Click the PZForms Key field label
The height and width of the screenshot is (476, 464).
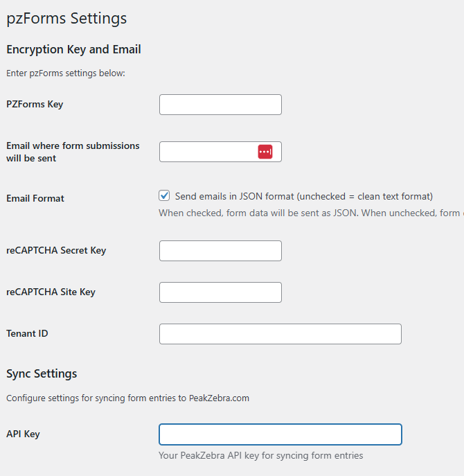pos(35,105)
